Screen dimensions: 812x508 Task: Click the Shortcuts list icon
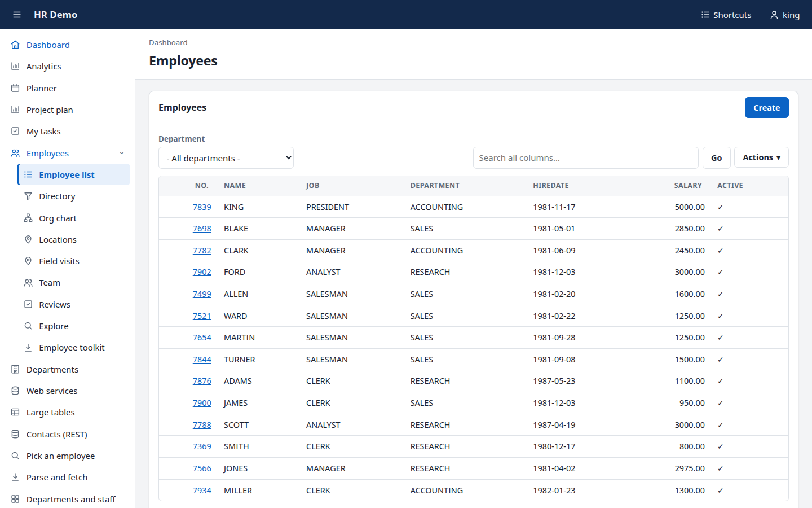(705, 15)
